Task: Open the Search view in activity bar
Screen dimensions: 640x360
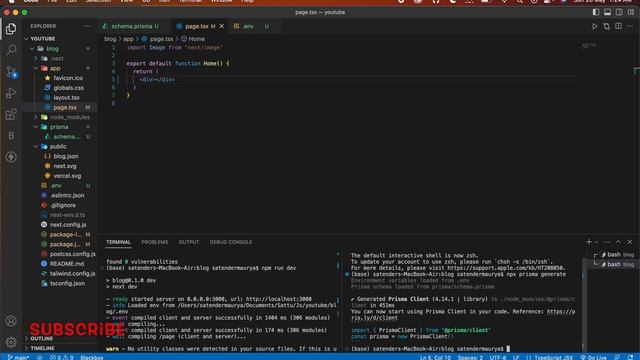Action: click(x=11, y=50)
